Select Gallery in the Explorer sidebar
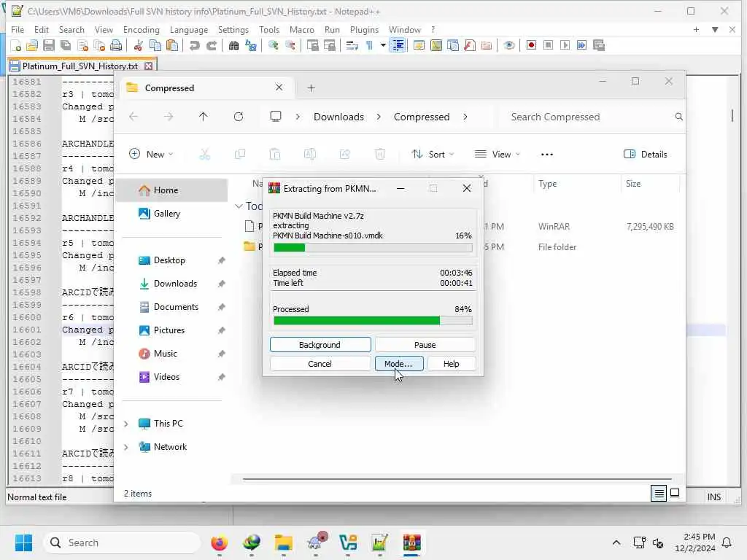The image size is (747, 560). click(x=171, y=214)
